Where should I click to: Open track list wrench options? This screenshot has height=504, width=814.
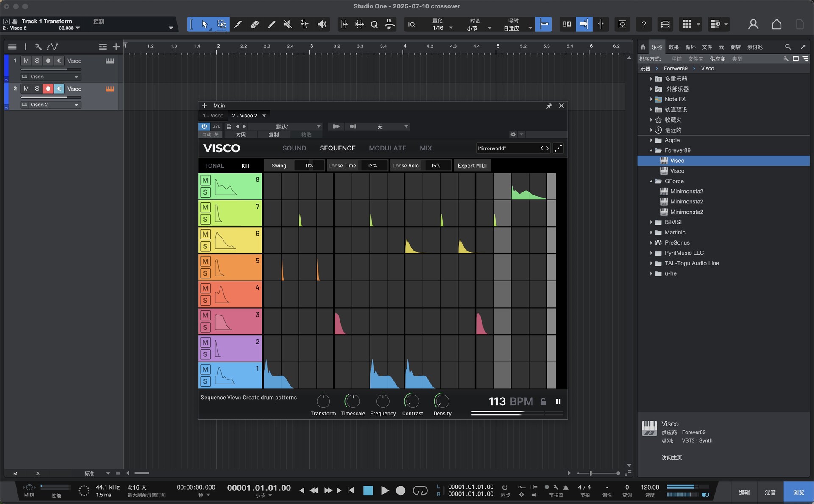(38, 47)
